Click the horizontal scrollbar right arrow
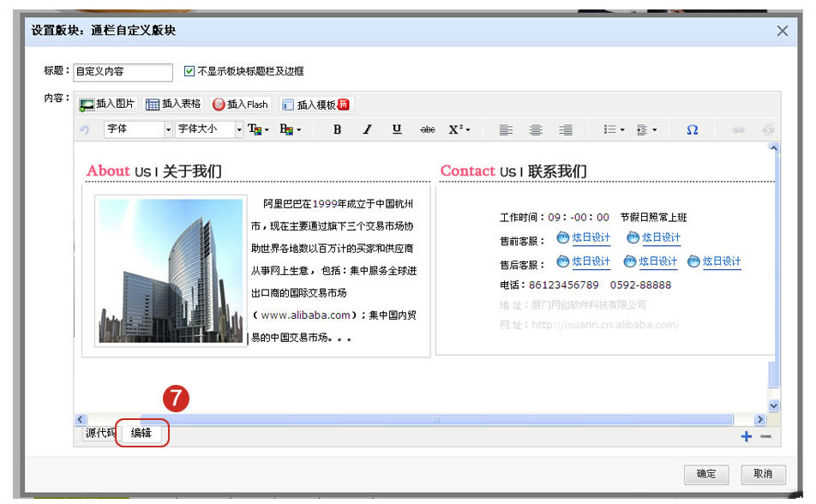Viewport: 816px width, 504px height. click(760, 419)
